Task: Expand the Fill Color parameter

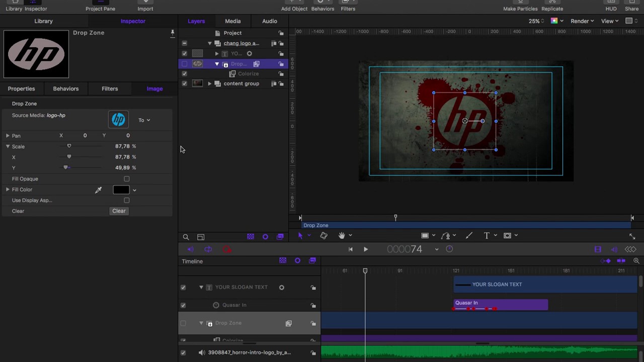Action: coord(8,190)
